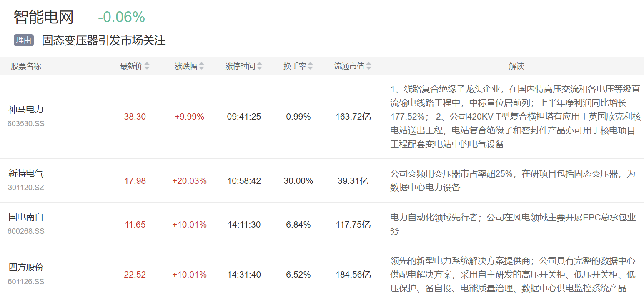
Task: Click the 解读 column header
Action: pos(516,66)
